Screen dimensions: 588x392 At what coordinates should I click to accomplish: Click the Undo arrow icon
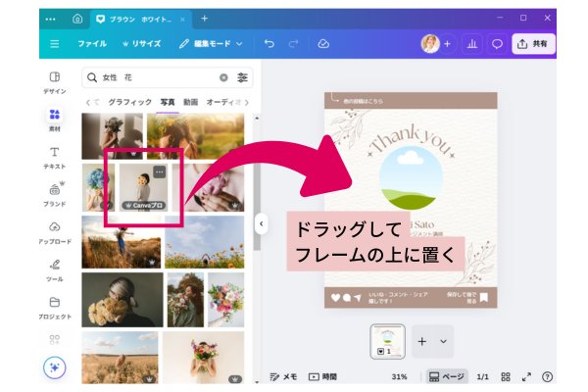click(x=269, y=44)
